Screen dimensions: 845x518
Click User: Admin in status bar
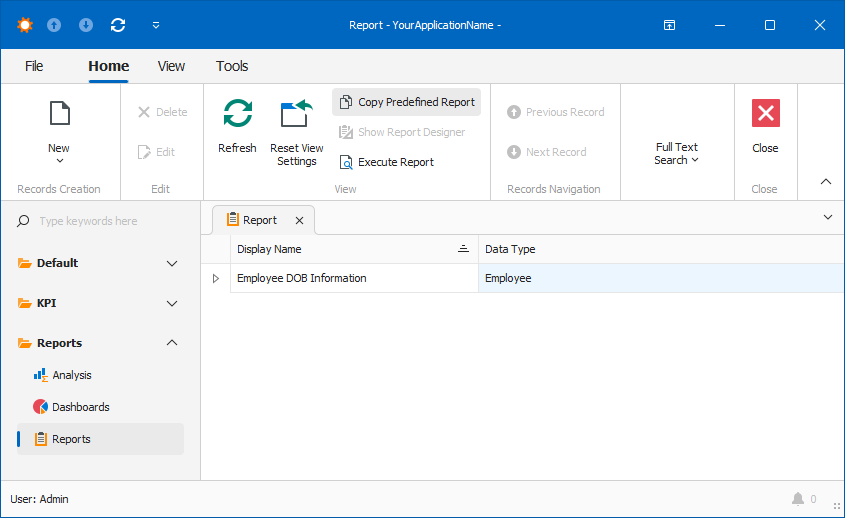click(39, 499)
